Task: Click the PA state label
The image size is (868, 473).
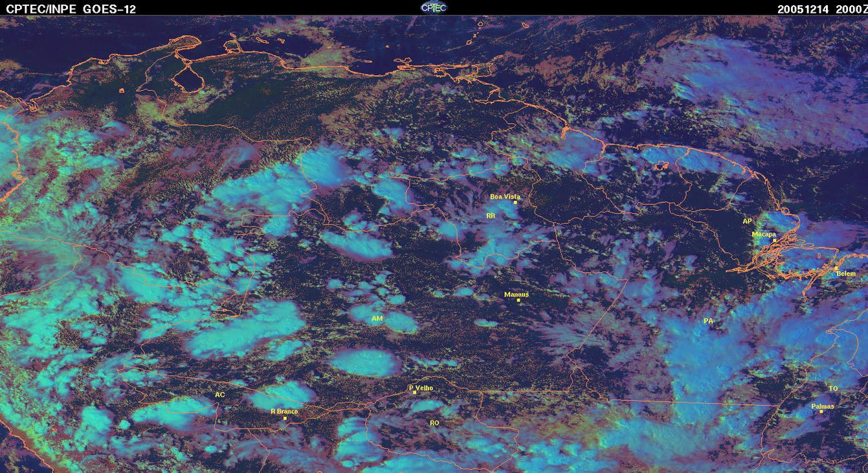Action: coord(708,321)
